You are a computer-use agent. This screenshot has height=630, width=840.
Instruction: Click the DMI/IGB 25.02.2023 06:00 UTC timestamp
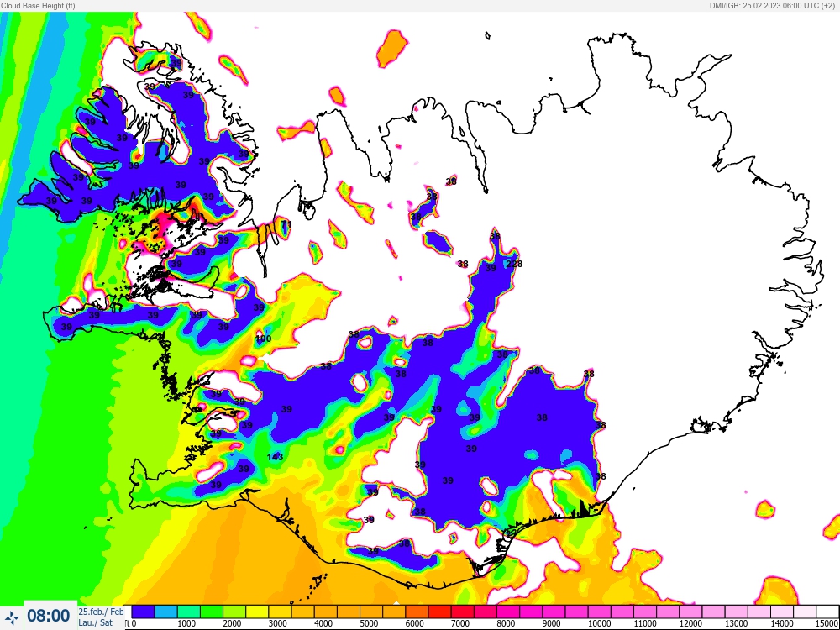coord(773,5)
